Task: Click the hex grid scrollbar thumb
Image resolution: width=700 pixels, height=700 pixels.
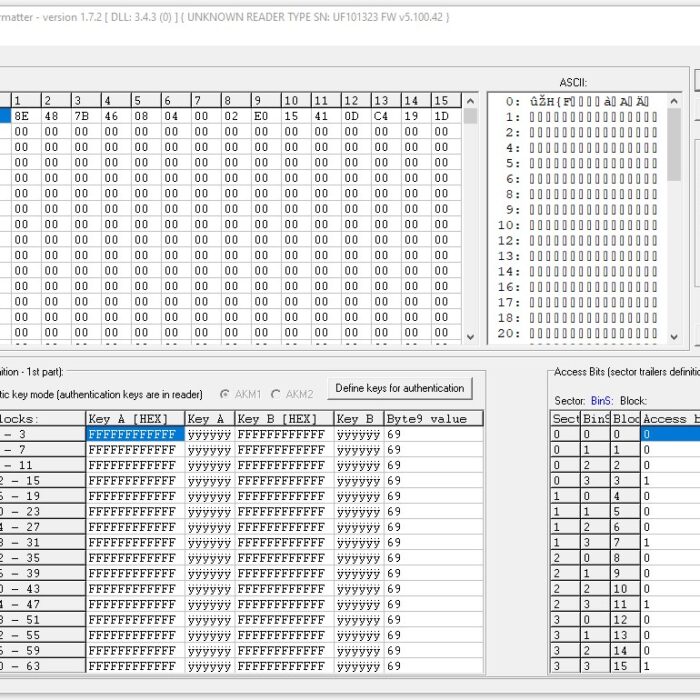Action: pyautogui.click(x=470, y=116)
